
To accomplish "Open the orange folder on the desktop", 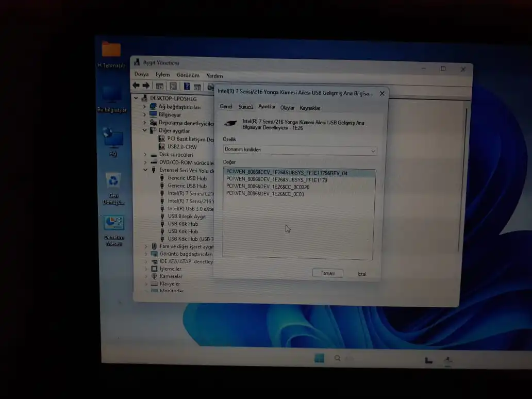I will point(111,54).
